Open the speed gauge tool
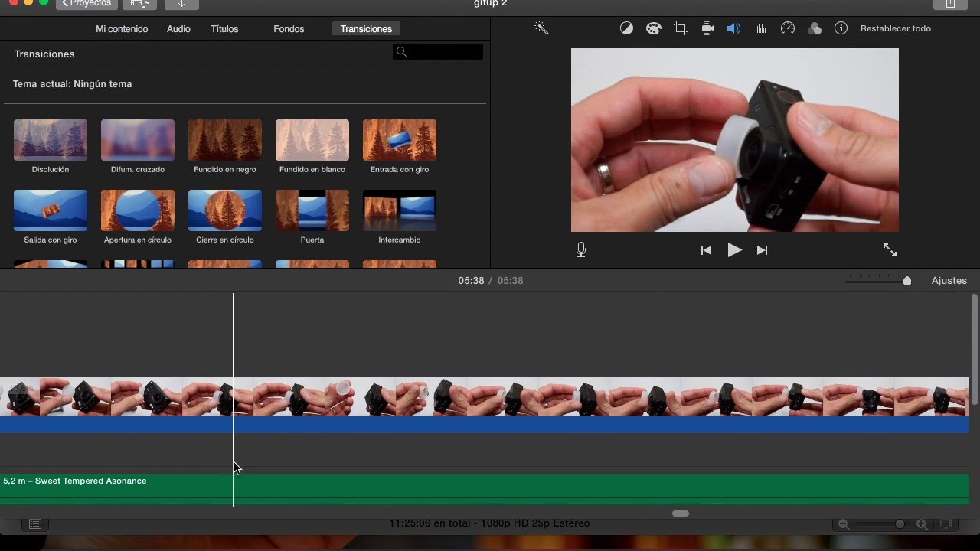The height and width of the screenshot is (551, 980). (x=788, y=28)
